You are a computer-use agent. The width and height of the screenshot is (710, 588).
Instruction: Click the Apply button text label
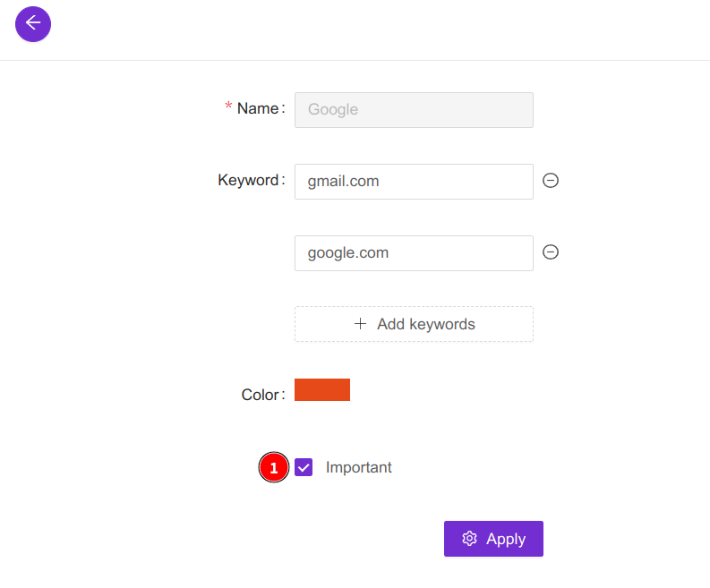click(506, 539)
